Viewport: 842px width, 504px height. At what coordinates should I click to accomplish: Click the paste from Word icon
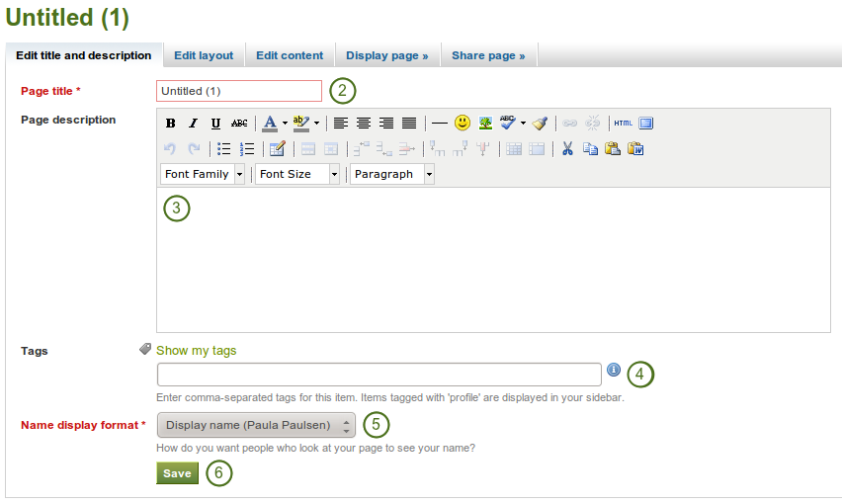pos(635,149)
